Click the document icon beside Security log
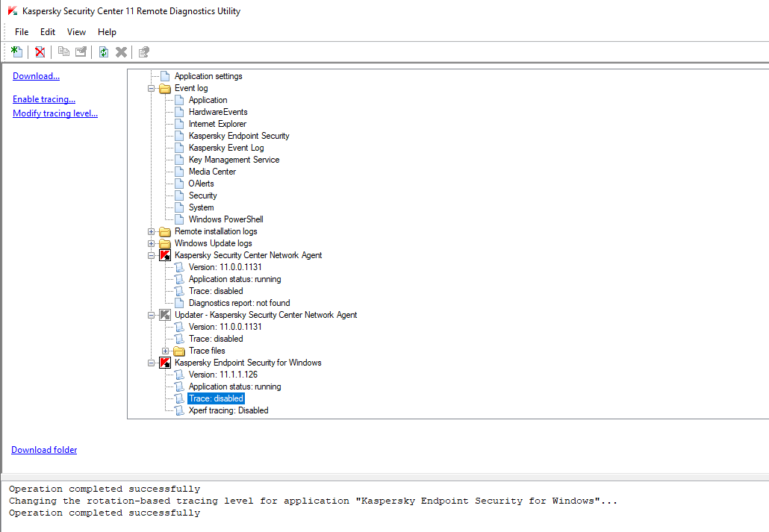Viewport: 769px width, 532px height. click(179, 195)
